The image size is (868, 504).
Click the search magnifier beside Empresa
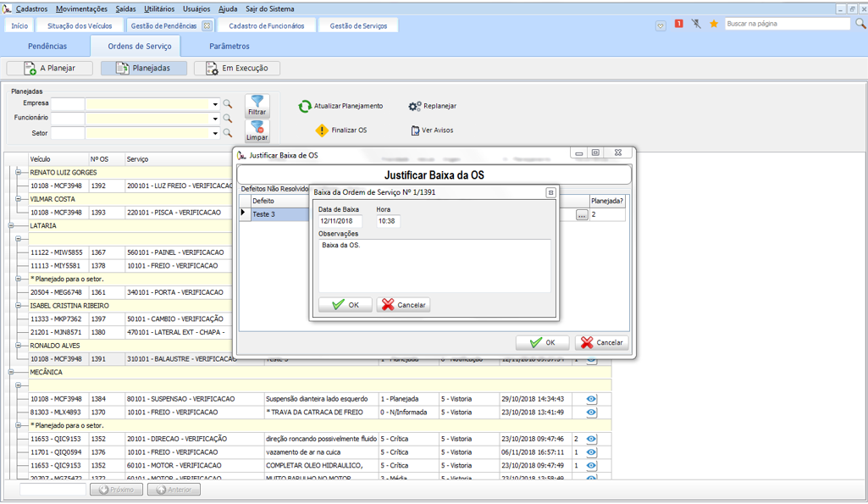point(227,104)
